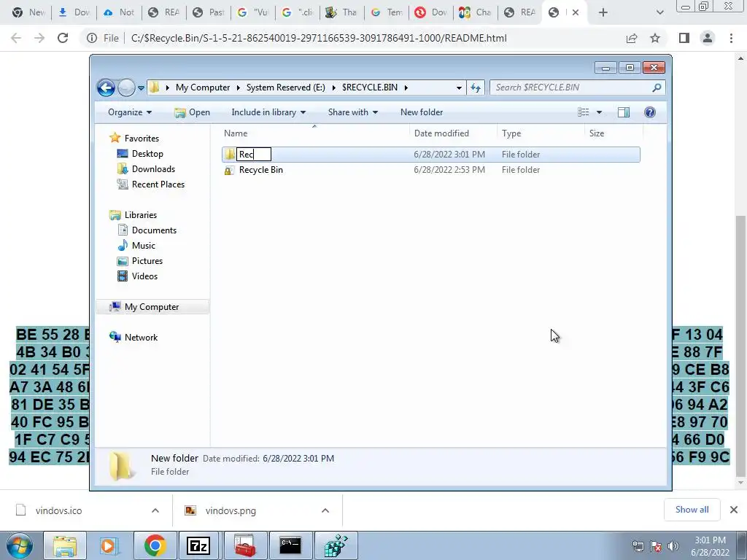Click Chrome address bar URL

tap(319, 38)
